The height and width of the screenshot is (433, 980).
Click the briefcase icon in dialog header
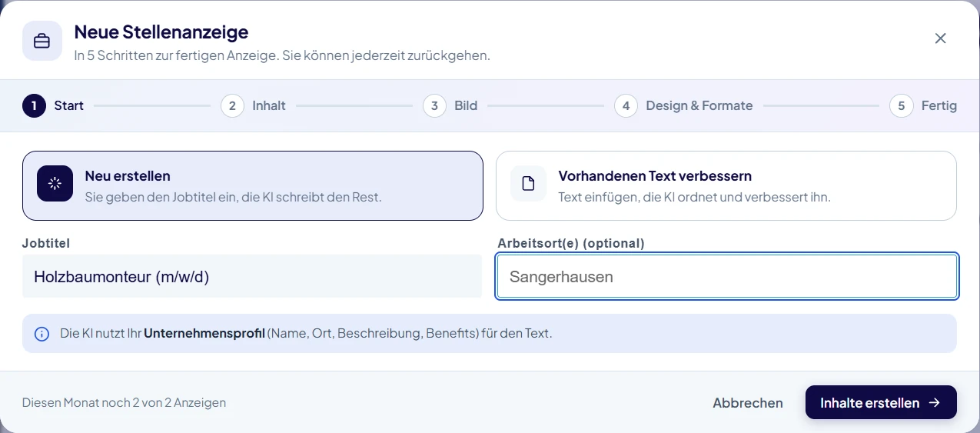pos(42,41)
